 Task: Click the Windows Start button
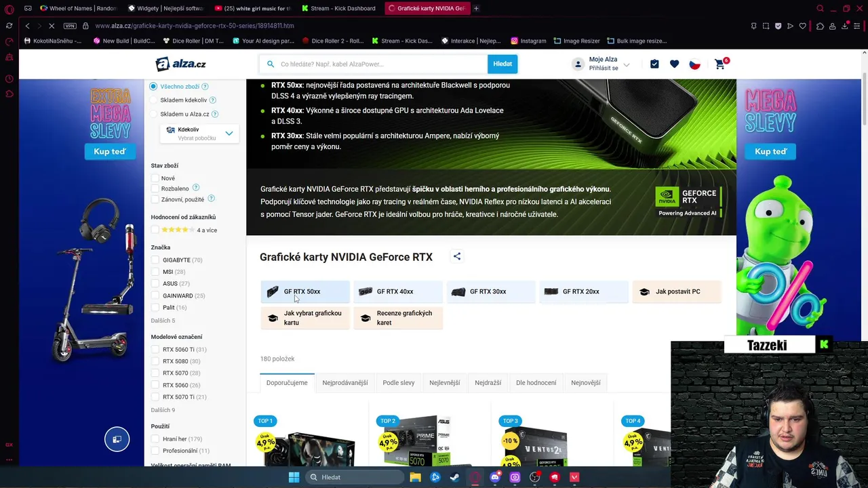click(294, 477)
